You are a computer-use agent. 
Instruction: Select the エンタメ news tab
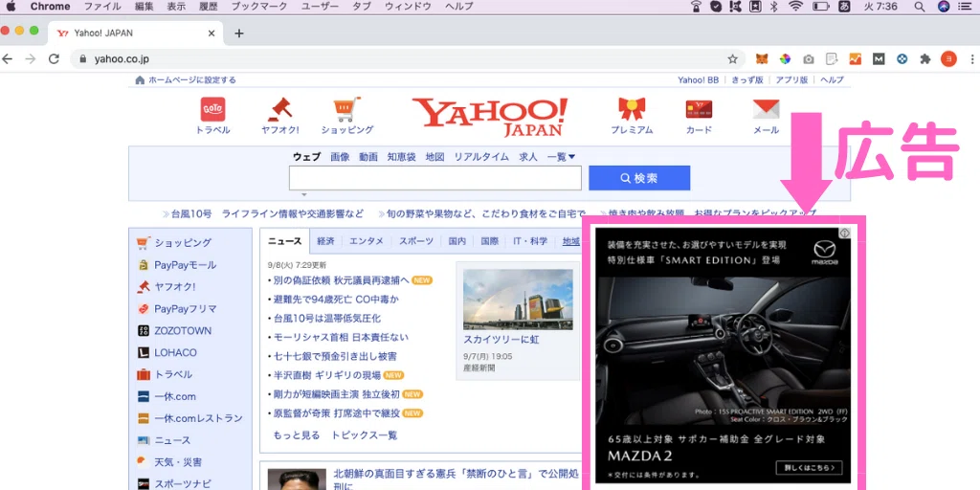point(367,241)
